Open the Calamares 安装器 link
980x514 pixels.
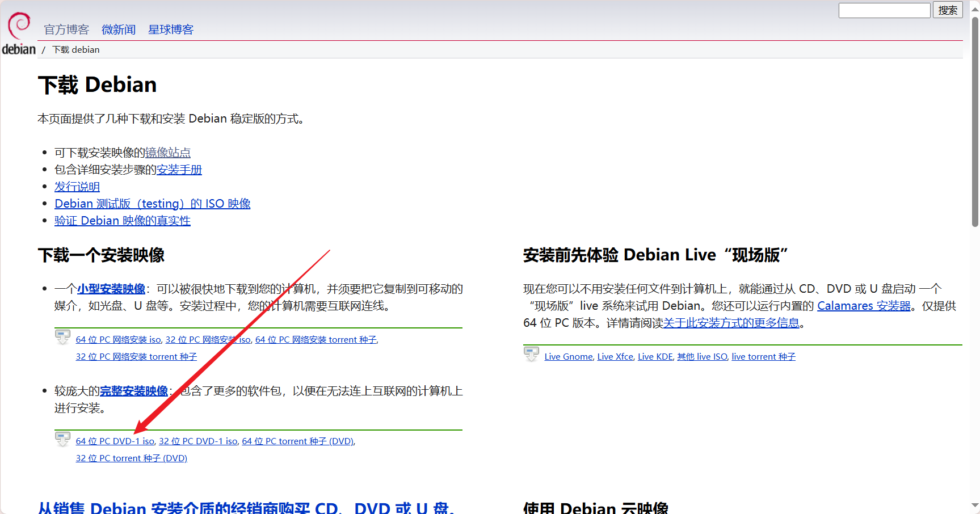(864, 306)
